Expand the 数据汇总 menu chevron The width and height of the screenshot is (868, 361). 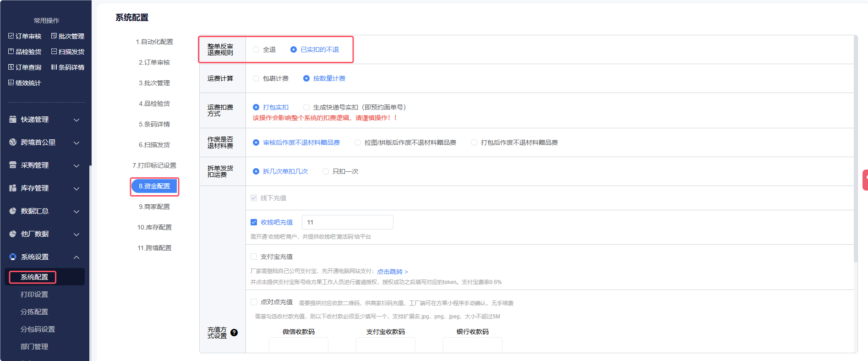[x=76, y=211]
